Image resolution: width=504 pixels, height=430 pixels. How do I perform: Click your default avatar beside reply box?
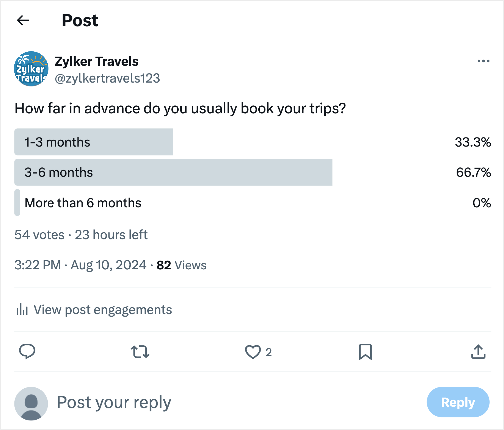coord(31,403)
